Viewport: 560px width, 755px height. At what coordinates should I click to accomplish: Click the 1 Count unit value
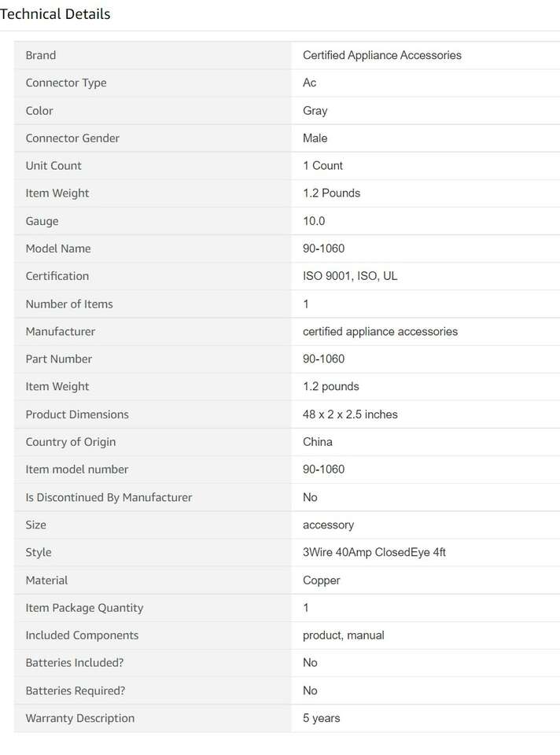(322, 166)
